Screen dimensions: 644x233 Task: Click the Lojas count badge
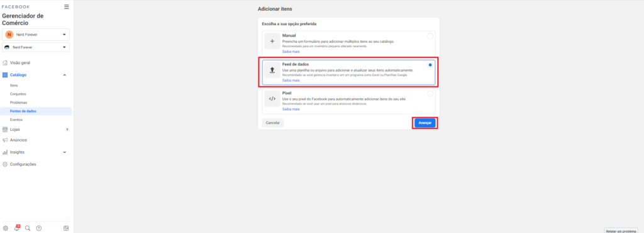67,130
